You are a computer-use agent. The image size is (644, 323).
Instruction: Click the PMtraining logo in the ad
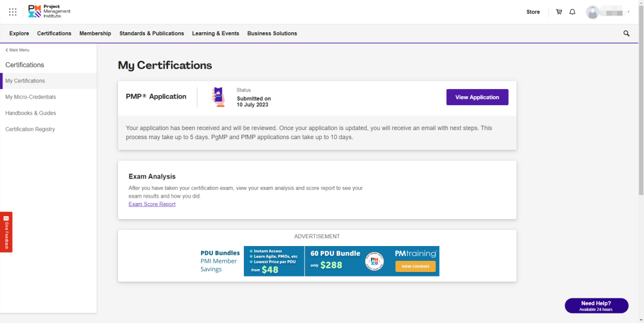(416, 254)
